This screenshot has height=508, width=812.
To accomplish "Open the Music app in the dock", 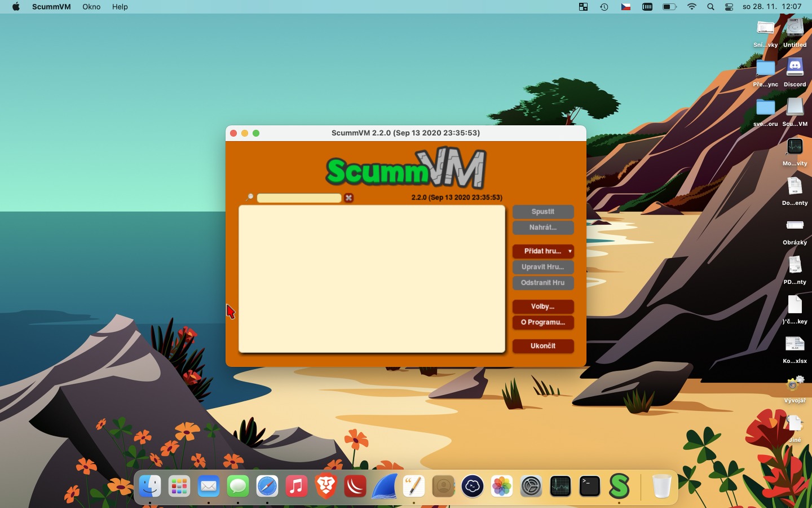I will coord(297,486).
